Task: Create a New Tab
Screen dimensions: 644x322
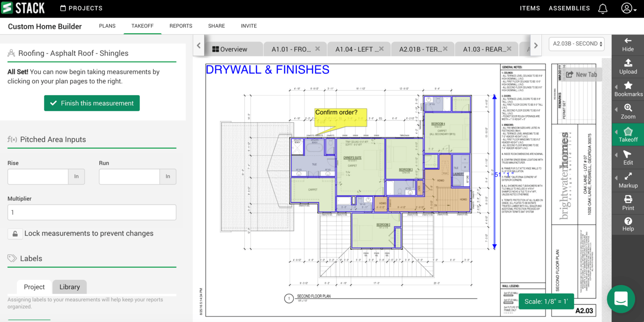Action: (x=582, y=74)
